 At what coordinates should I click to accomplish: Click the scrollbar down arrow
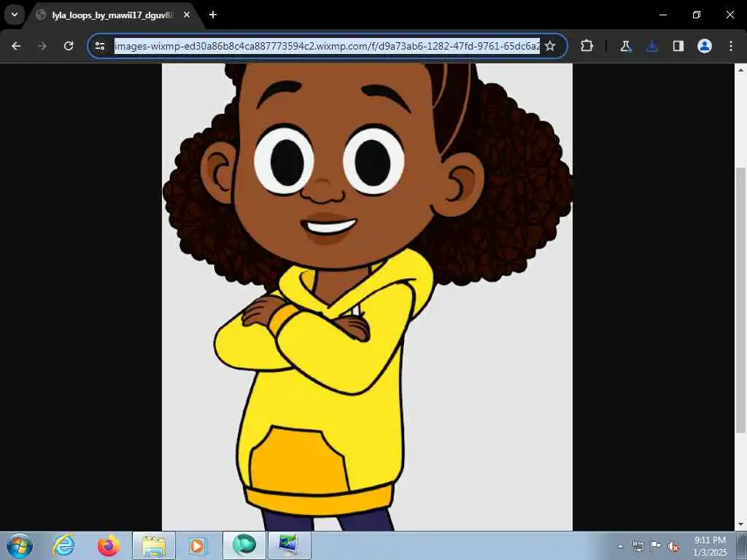tap(740, 524)
